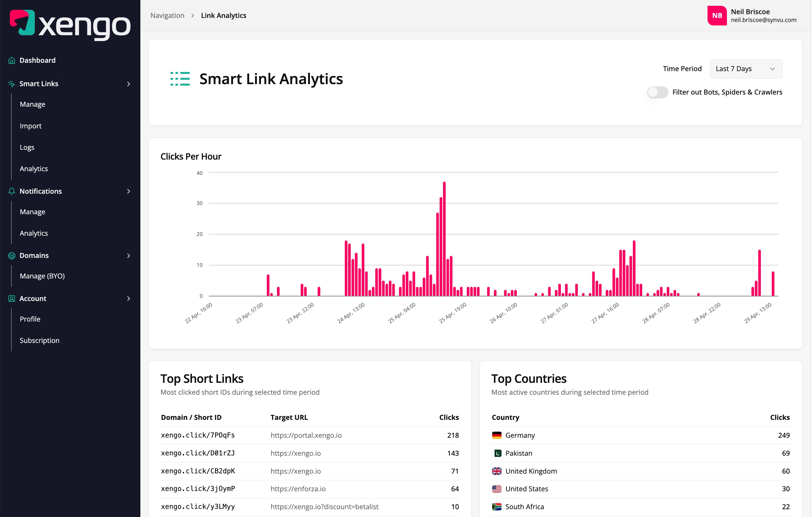
Task: Click the Smart Link Analytics header icon
Action: click(180, 79)
